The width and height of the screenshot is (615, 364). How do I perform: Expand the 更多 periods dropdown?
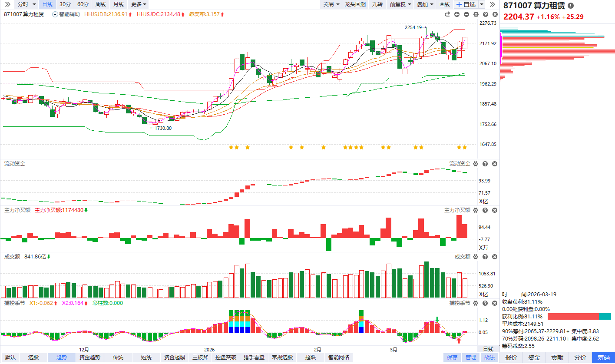coord(139,4)
